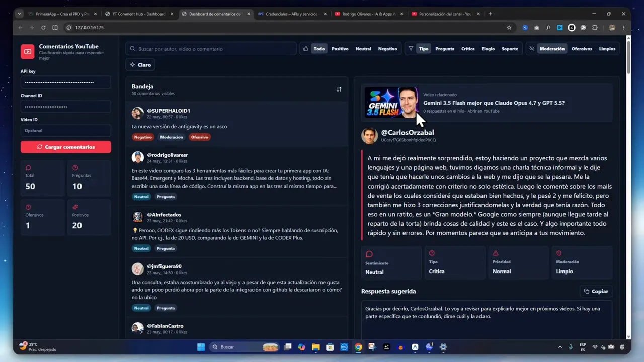
Task: Filter comments by Crítica type
Action: 468,49
